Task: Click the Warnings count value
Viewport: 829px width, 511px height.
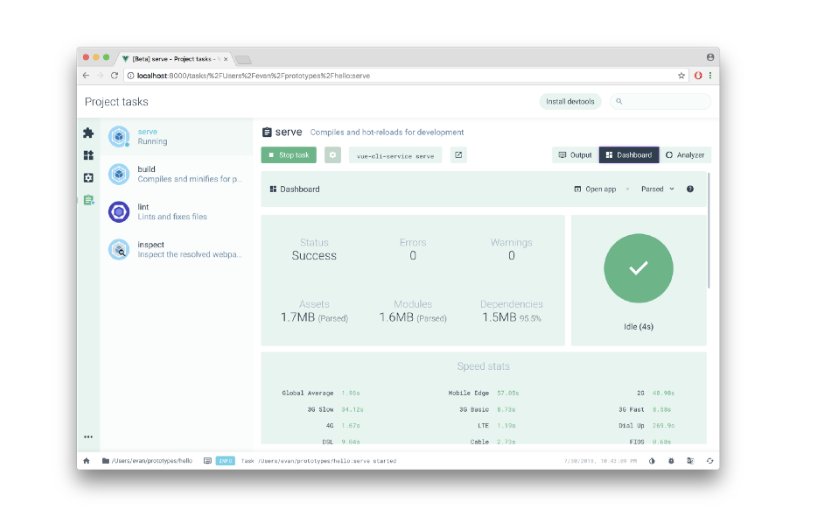Action: pos(511,256)
